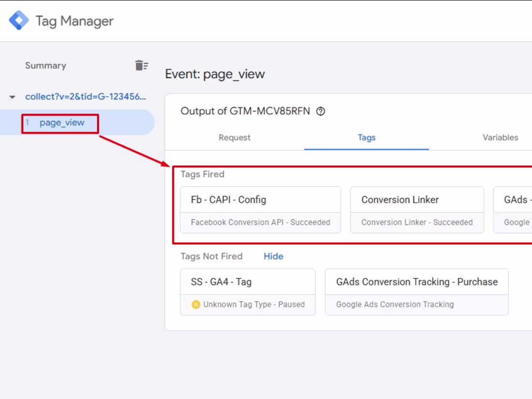Select the page_view event row
This screenshot has height=399, width=532.
point(77,122)
